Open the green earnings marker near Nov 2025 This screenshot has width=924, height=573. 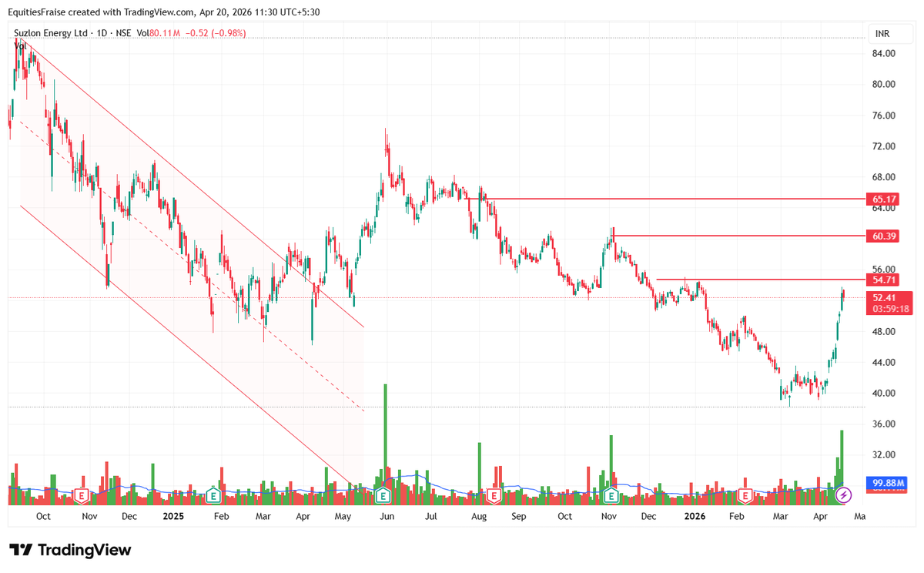611,494
